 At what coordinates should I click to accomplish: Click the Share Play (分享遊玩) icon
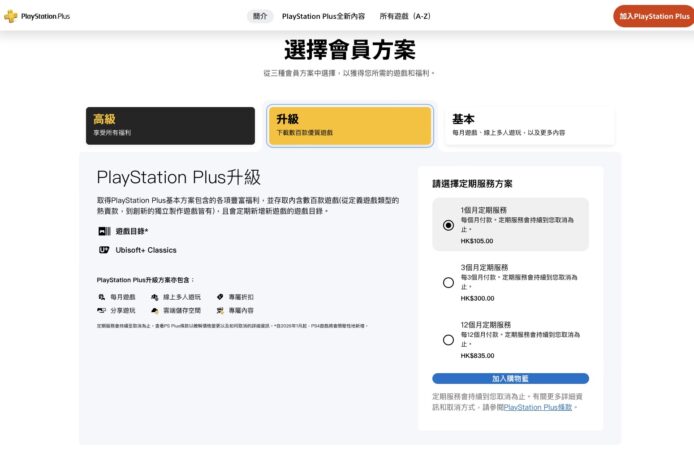101,310
